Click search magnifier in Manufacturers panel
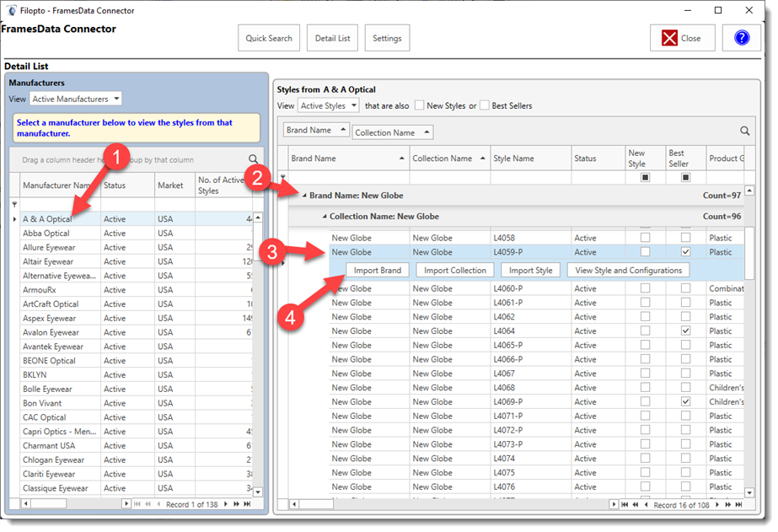The image size is (778, 532). pos(253,159)
